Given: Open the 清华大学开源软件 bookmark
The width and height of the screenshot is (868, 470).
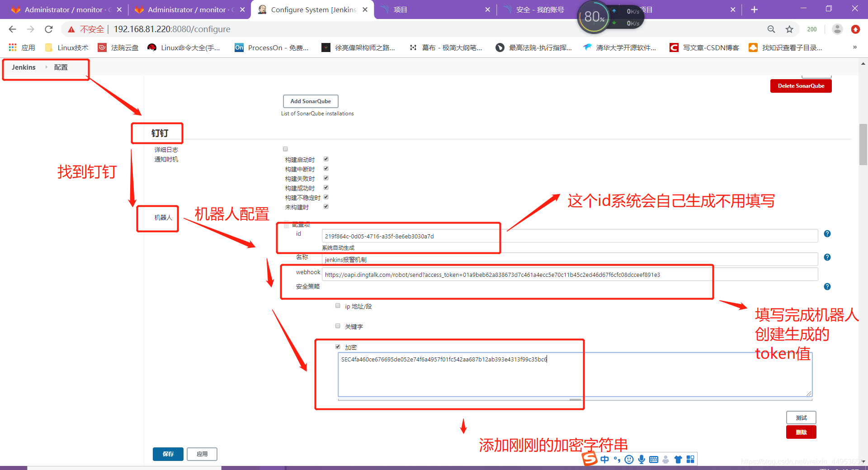Looking at the screenshot, I should 619,47.
